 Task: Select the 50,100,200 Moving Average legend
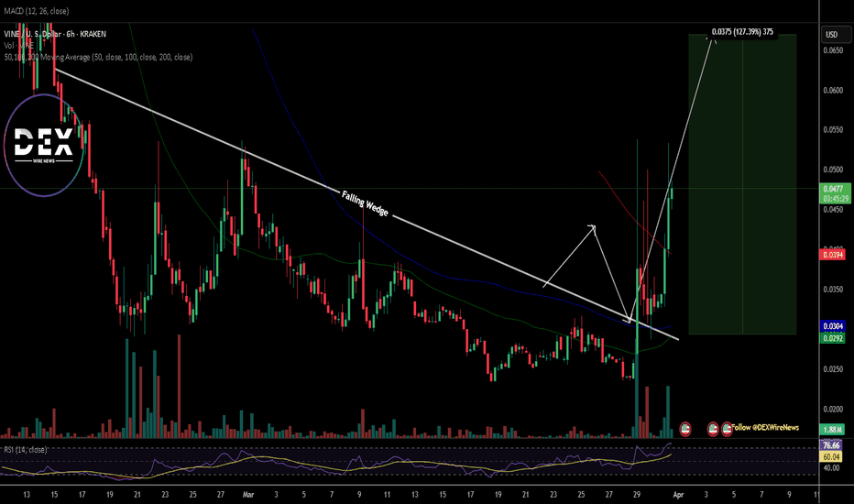point(98,57)
